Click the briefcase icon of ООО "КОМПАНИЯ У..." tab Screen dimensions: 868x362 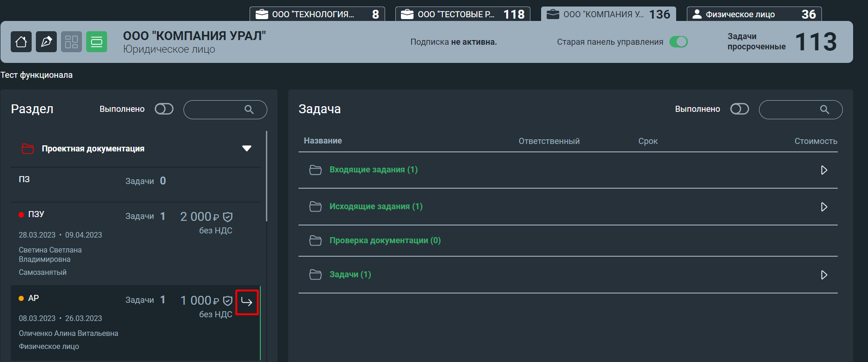[x=553, y=14]
